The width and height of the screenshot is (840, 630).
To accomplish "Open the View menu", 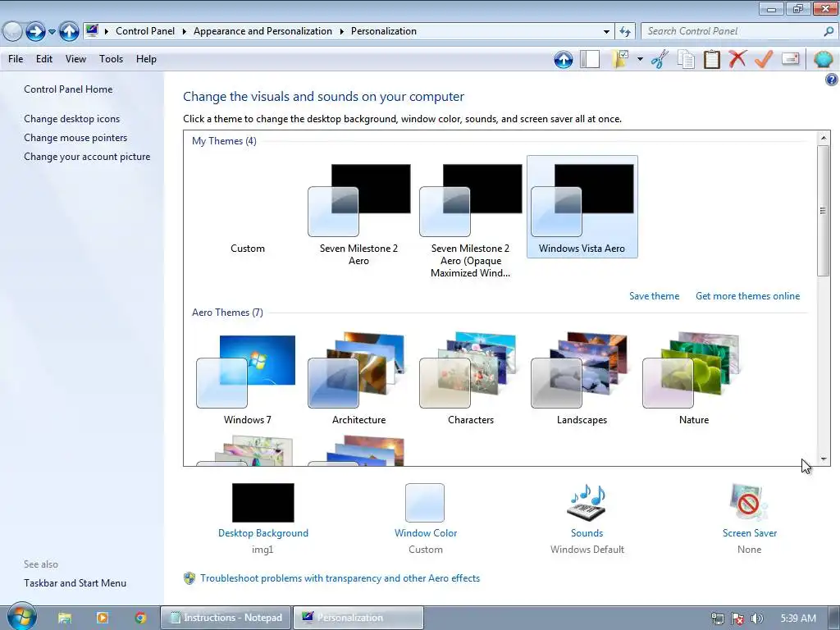I will [x=75, y=59].
